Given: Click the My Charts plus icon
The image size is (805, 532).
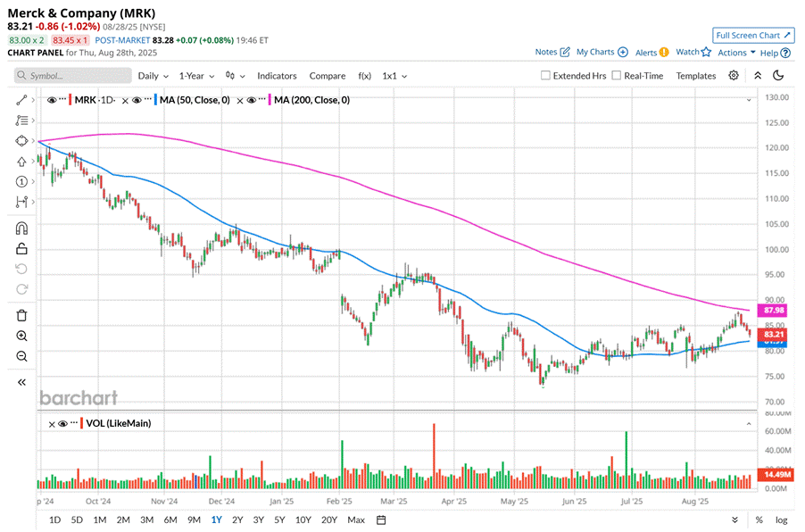Looking at the screenshot, I should (623, 52).
